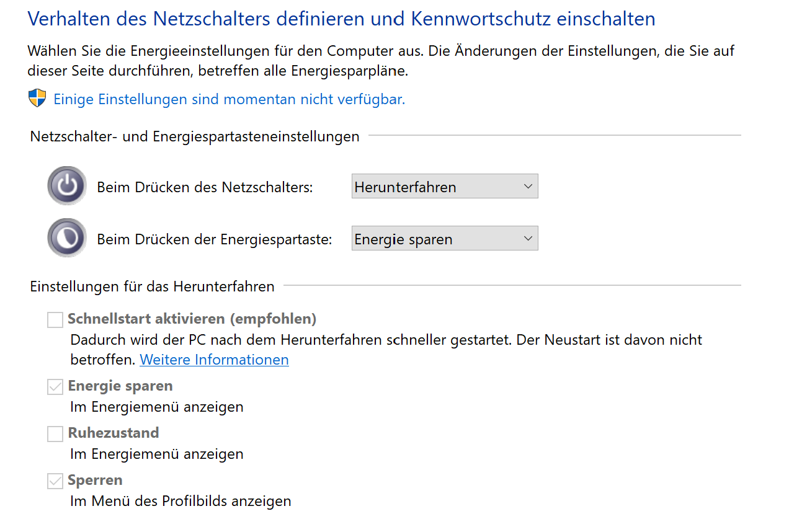This screenshot has height=532, width=789.
Task: Tick the Ruhezustand checkbox
Action: click(55, 434)
